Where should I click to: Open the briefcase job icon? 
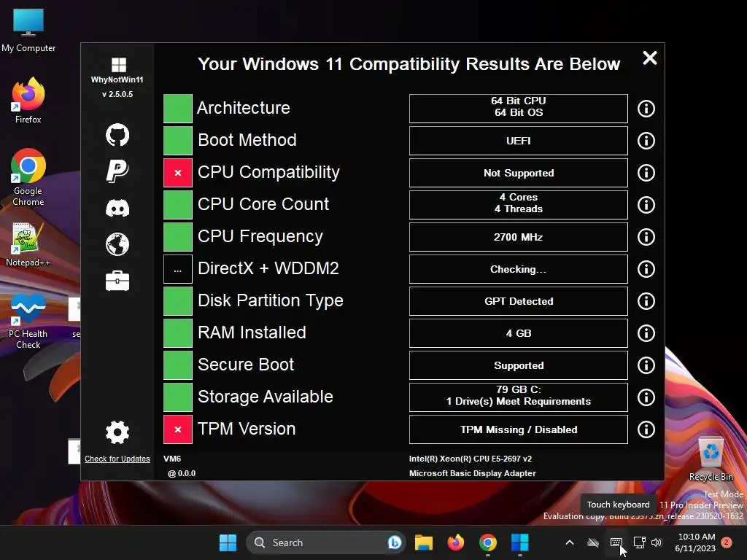click(x=117, y=281)
